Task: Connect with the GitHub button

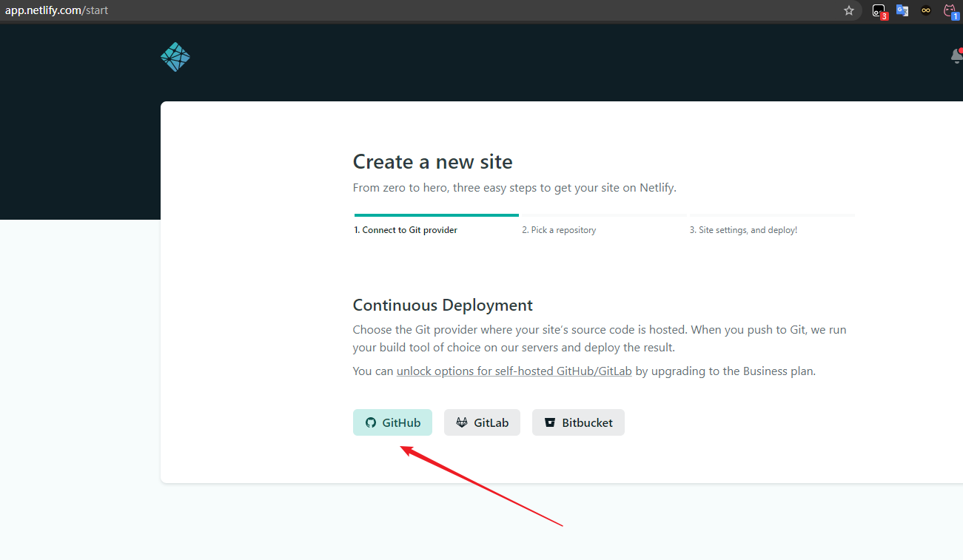Action: click(392, 422)
